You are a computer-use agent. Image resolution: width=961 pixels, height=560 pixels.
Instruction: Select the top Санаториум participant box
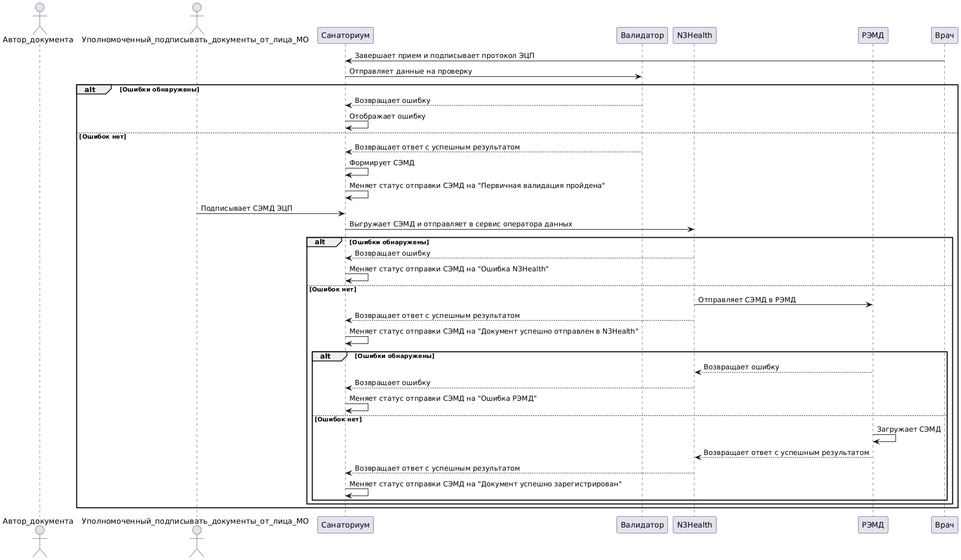coord(345,36)
